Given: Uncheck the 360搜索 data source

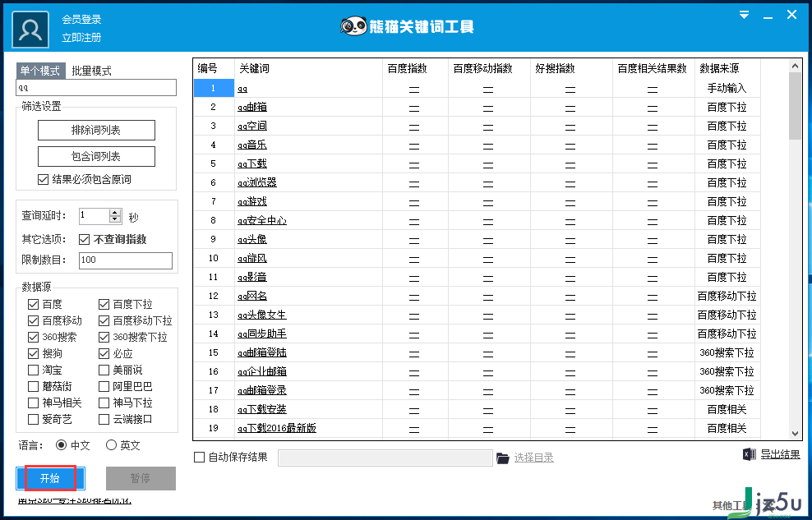Looking at the screenshot, I should click(33, 338).
